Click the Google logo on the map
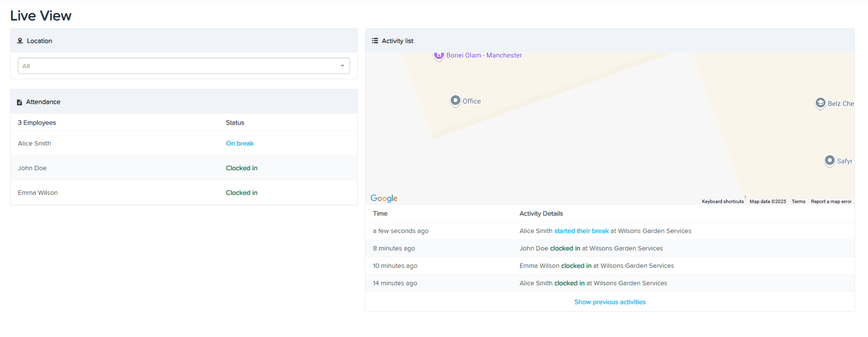 [384, 198]
